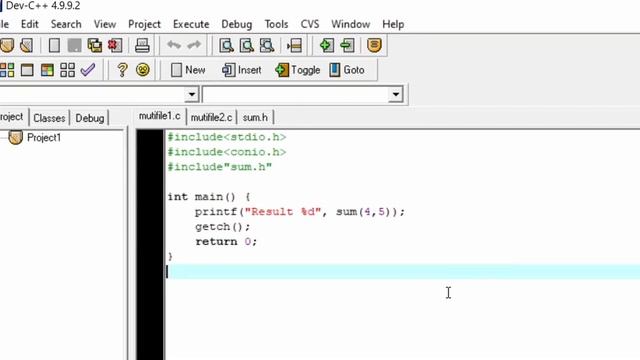Click the Toggle bookmarks button
640x360 pixels.
pyautogui.click(x=298, y=70)
